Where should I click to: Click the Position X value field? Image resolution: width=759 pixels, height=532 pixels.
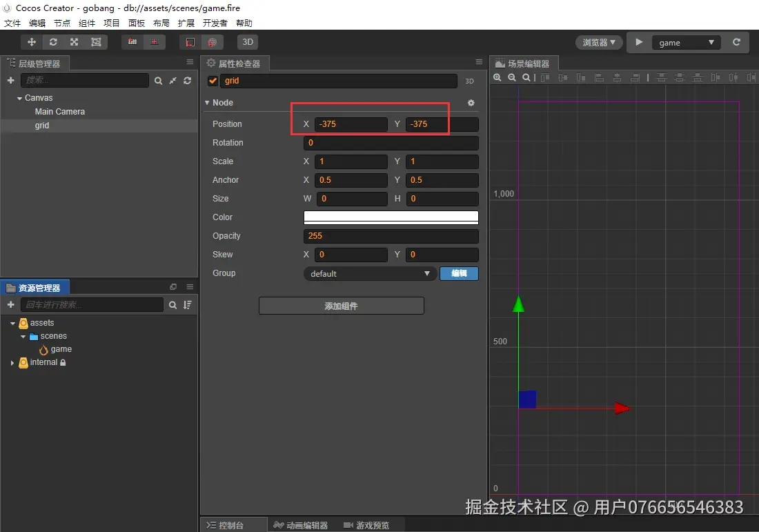coord(351,124)
